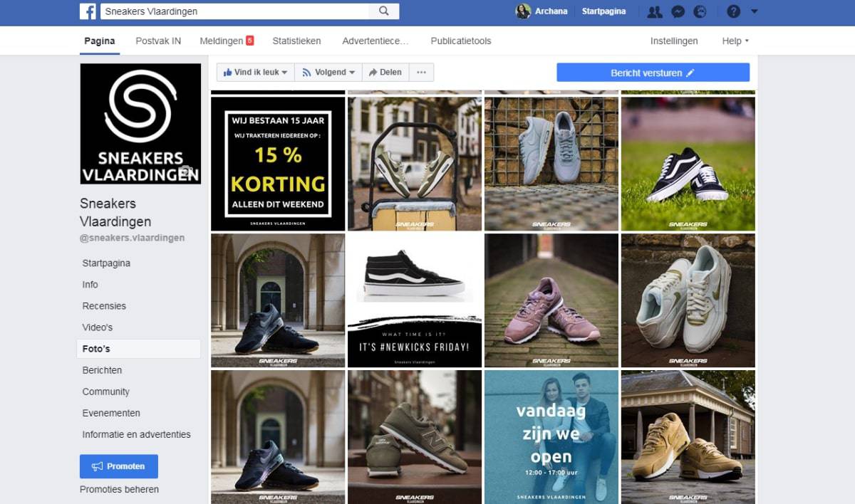The width and height of the screenshot is (855, 504).
Task: Open the help question mark icon
Action: point(733,11)
